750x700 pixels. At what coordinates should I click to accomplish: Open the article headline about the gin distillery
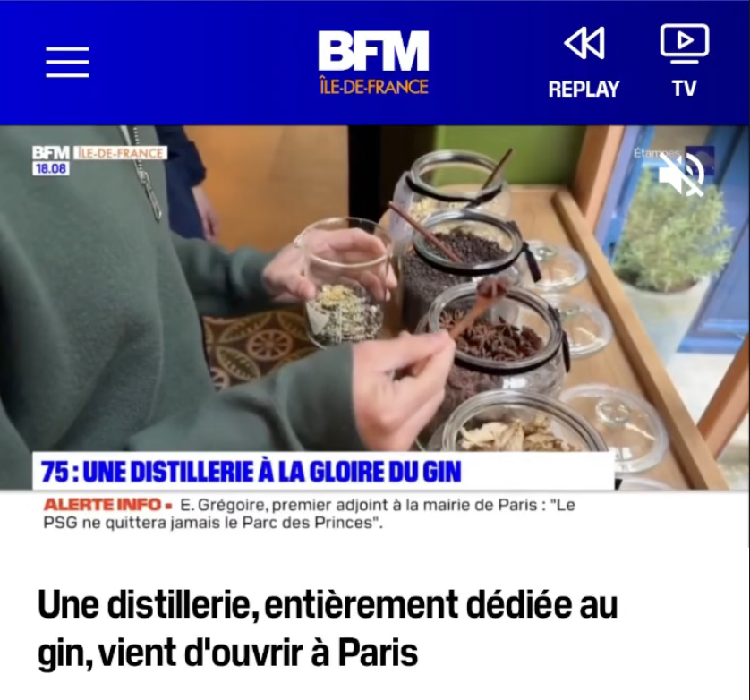pyautogui.click(x=328, y=629)
